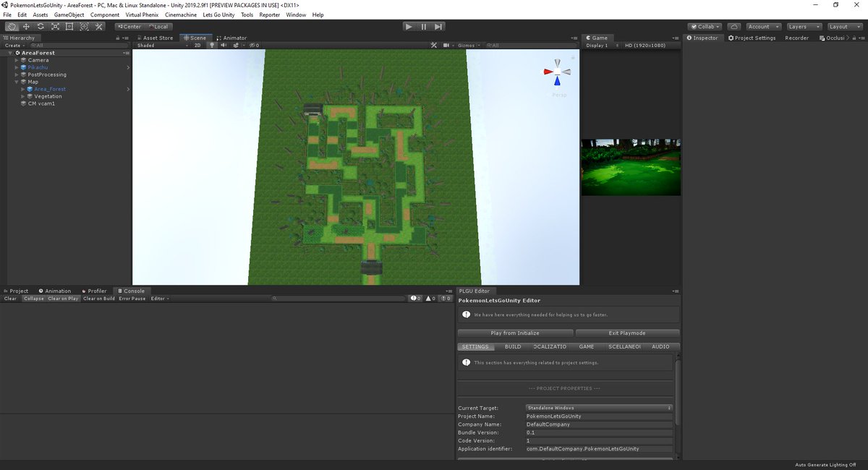Open Current Target Standalone Windows dropdown

(599, 408)
